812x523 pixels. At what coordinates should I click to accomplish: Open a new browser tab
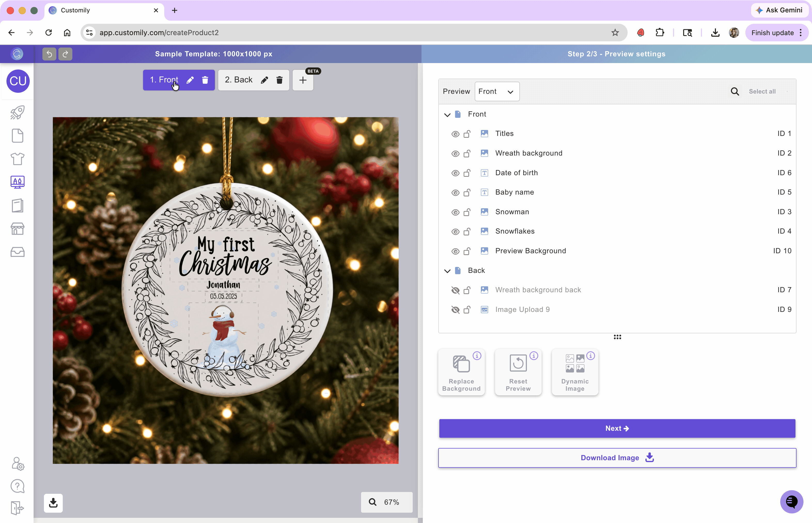pos(175,11)
